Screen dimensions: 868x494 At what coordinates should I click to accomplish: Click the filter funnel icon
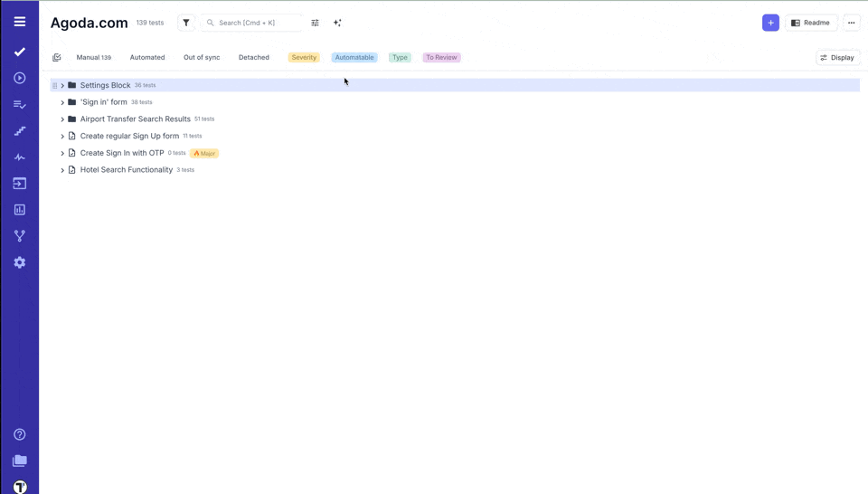point(186,23)
